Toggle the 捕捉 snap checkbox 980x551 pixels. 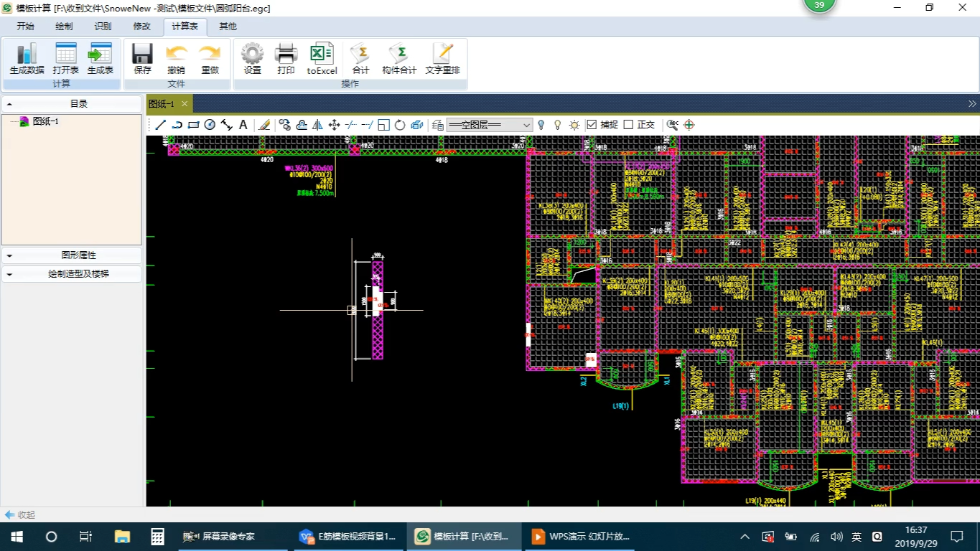(592, 125)
